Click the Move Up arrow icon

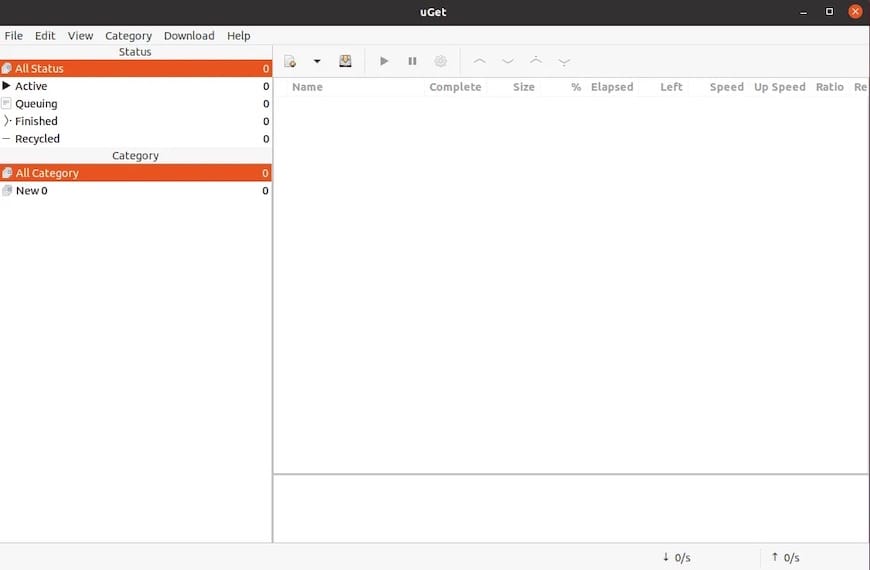(479, 61)
